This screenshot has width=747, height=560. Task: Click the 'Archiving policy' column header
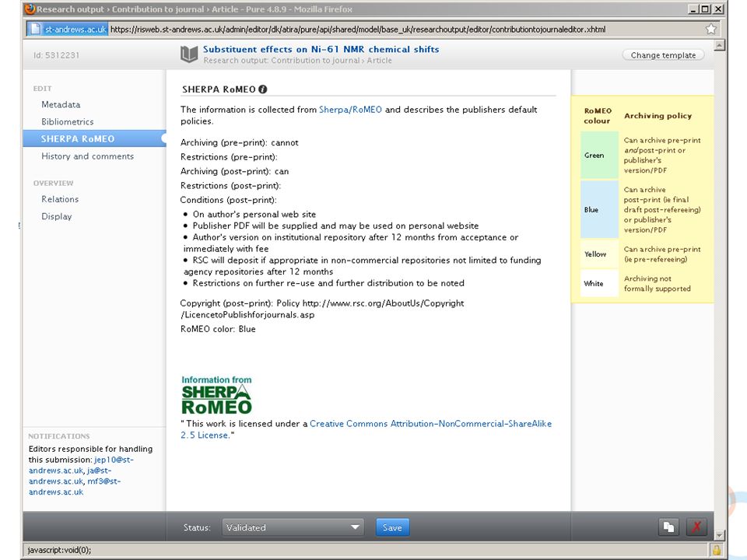658,116
